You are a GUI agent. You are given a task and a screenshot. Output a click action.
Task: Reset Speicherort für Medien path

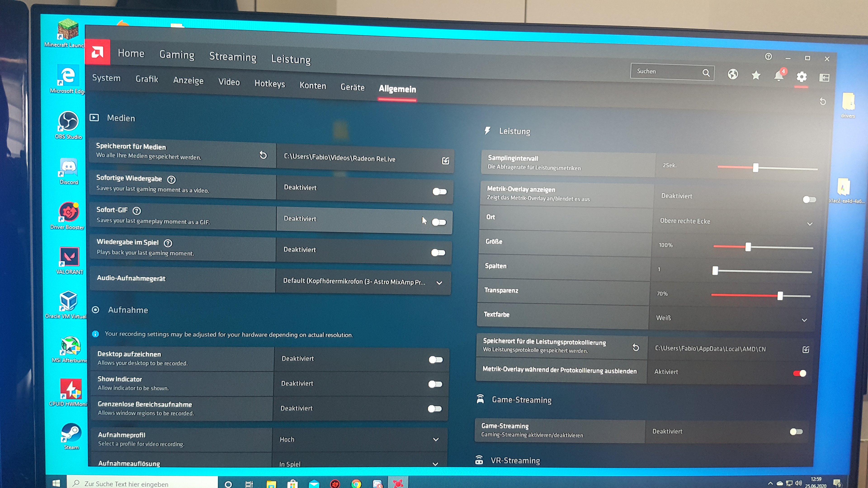(x=263, y=155)
